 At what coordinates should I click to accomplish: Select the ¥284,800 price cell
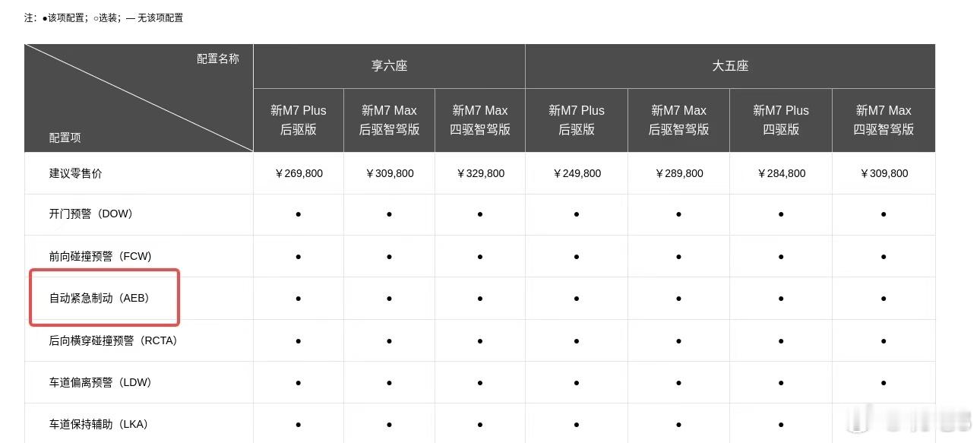click(781, 173)
